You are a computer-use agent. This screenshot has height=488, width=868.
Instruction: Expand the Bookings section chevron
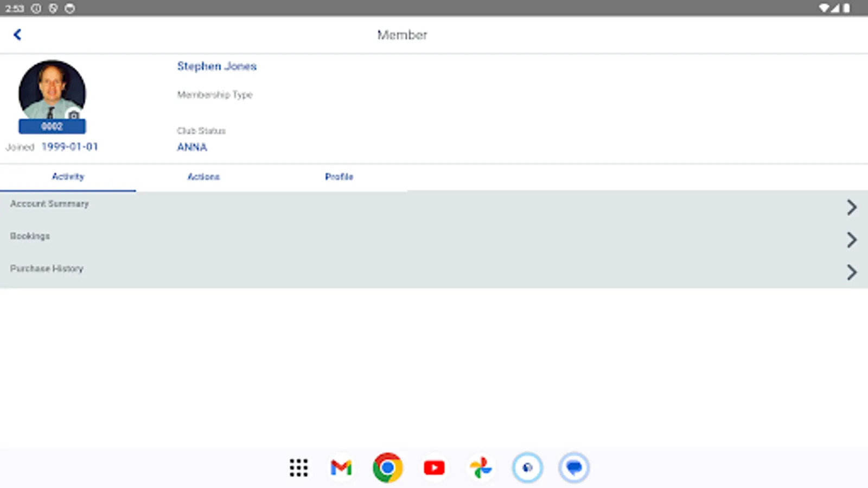851,240
